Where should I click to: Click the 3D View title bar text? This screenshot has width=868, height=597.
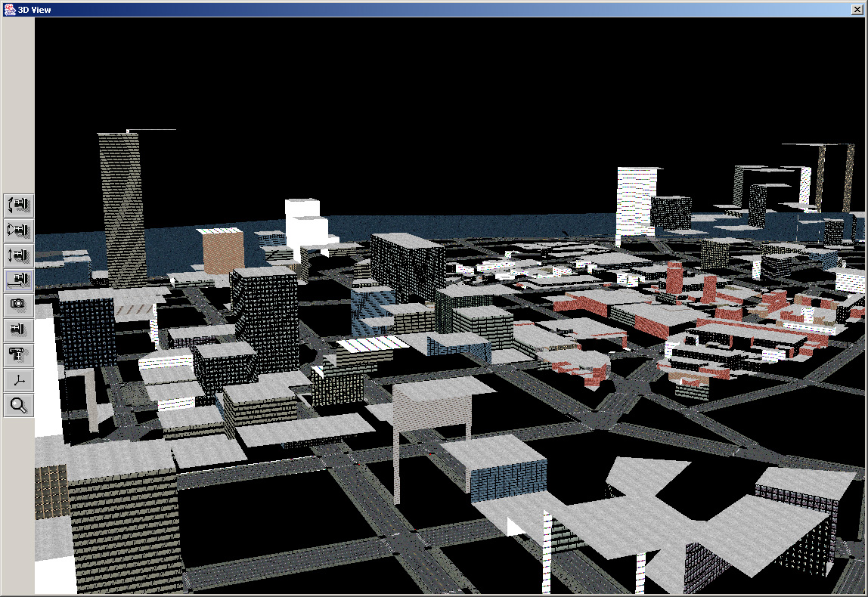pos(35,10)
